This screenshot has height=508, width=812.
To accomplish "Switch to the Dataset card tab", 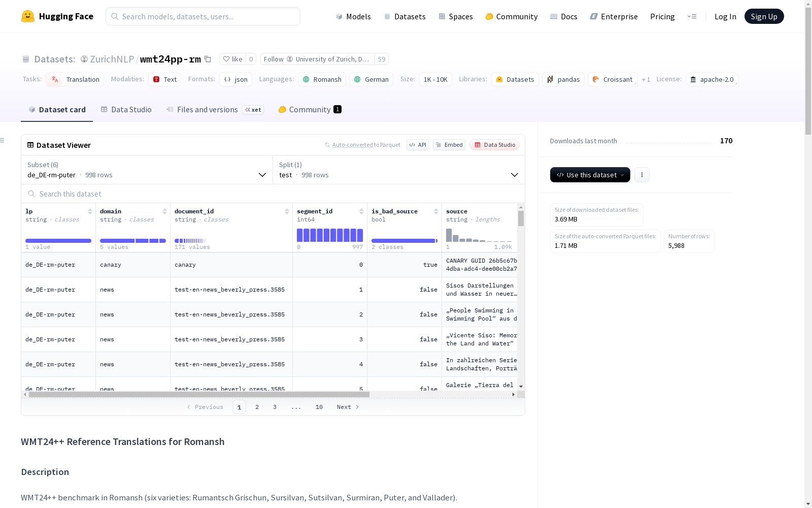I will pos(57,110).
